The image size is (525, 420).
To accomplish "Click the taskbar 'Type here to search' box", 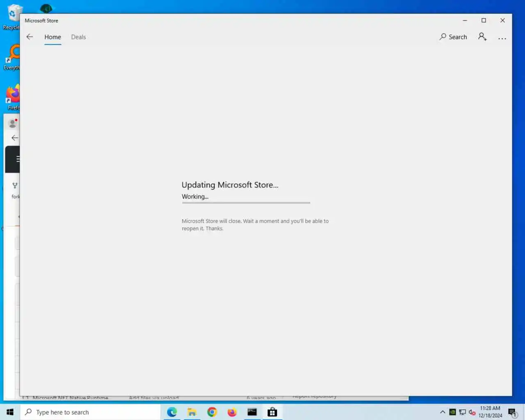I will click(x=90, y=412).
